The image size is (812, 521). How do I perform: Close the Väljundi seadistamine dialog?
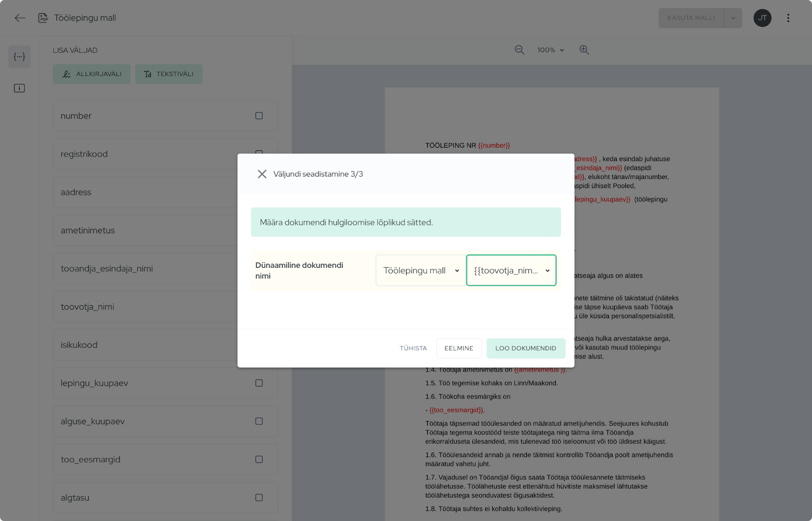262,174
